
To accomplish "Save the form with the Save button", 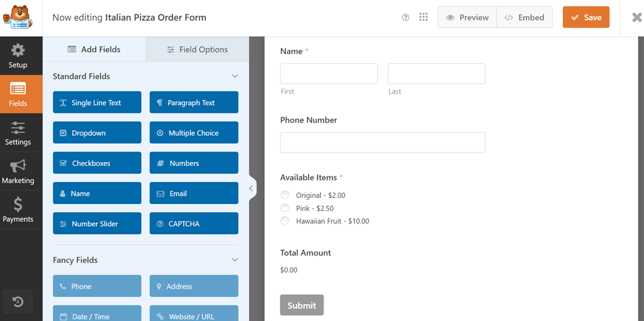I will [586, 18].
